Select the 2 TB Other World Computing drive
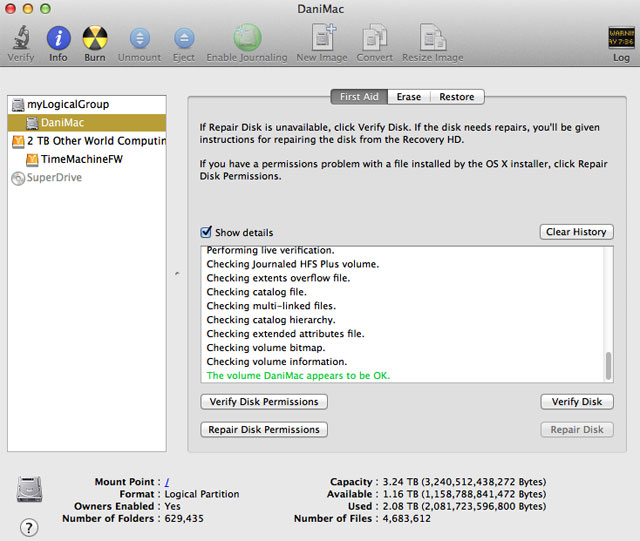The width and height of the screenshot is (640, 541). tap(87, 141)
